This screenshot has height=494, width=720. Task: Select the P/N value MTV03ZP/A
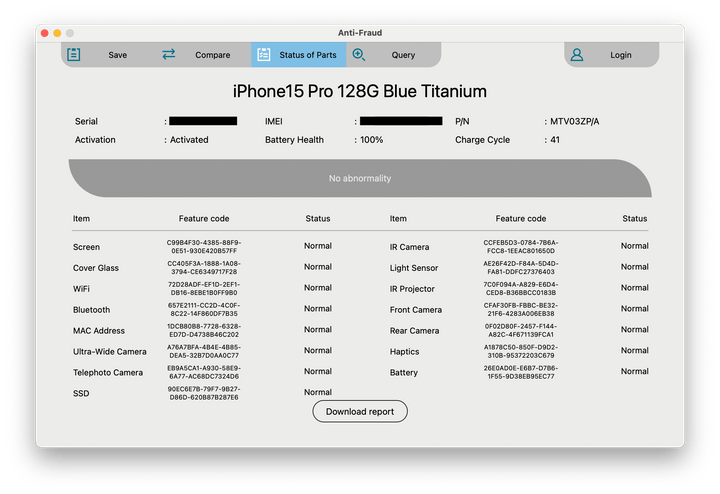[574, 122]
